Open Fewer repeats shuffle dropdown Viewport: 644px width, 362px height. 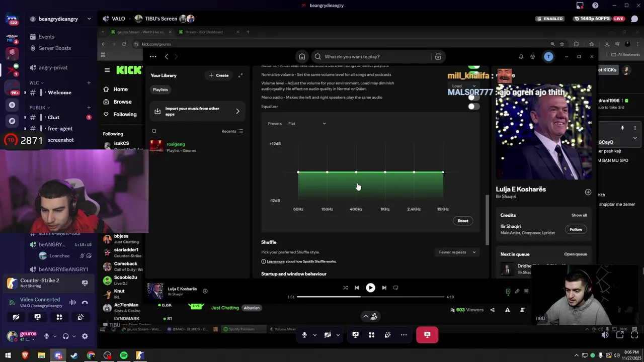point(457,252)
